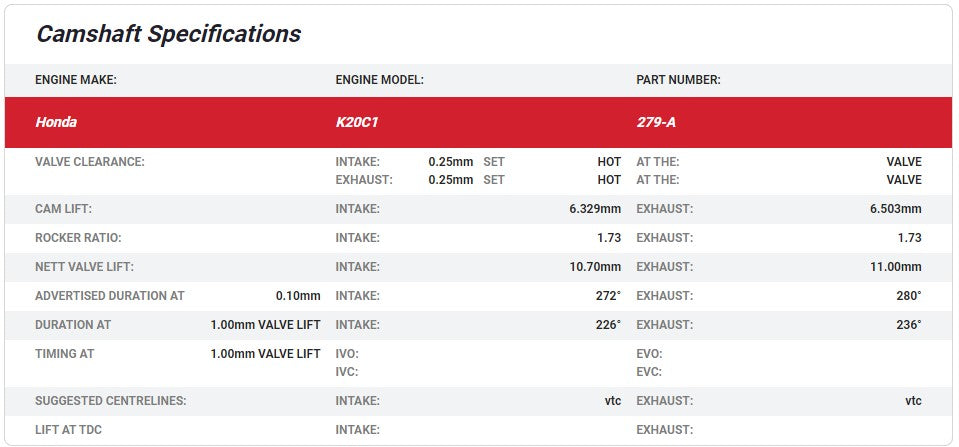Click the 279-A part number
The image size is (959, 447).
point(656,122)
